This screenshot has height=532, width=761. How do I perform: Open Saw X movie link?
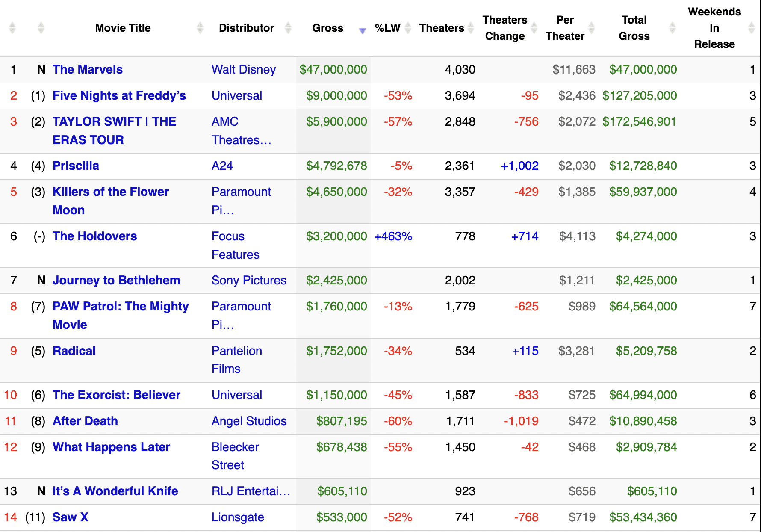point(70,517)
